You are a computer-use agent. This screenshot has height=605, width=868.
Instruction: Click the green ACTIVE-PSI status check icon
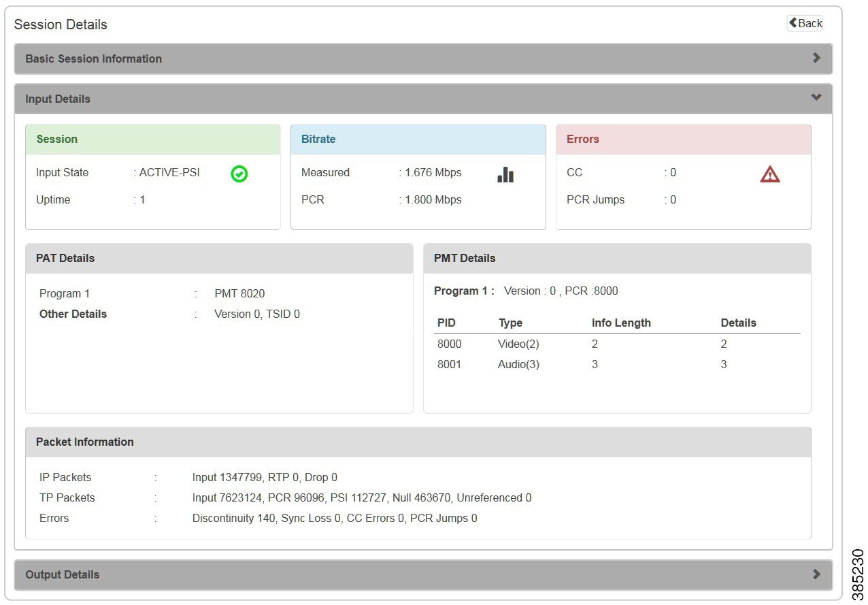239,175
